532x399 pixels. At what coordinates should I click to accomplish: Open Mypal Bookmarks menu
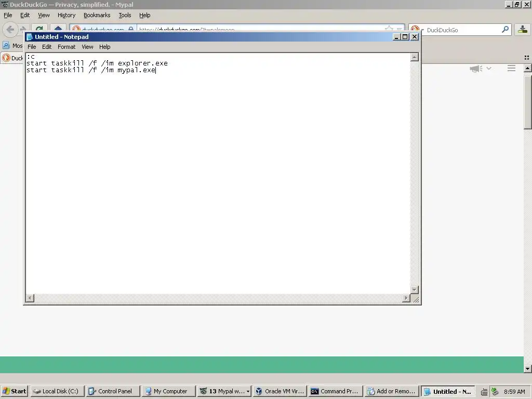97,15
